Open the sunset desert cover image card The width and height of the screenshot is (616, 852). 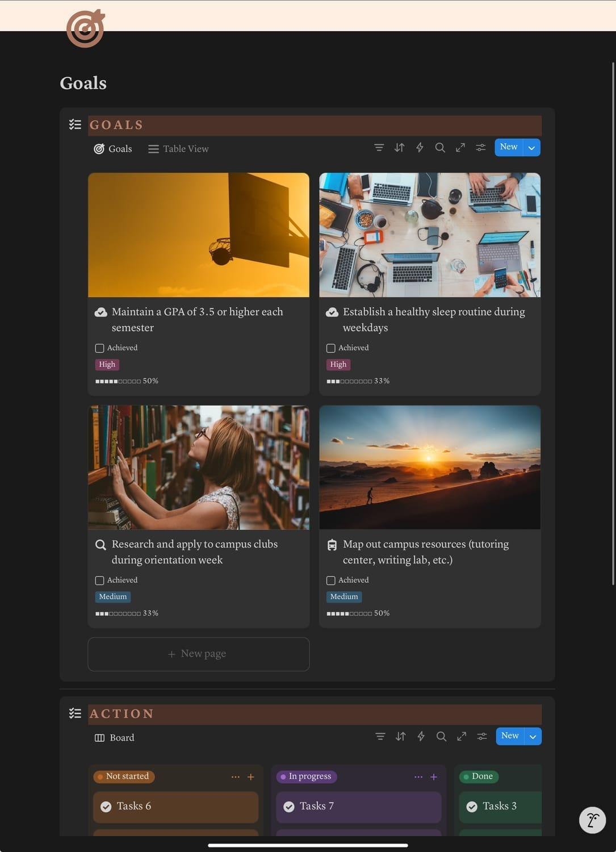tap(430, 467)
